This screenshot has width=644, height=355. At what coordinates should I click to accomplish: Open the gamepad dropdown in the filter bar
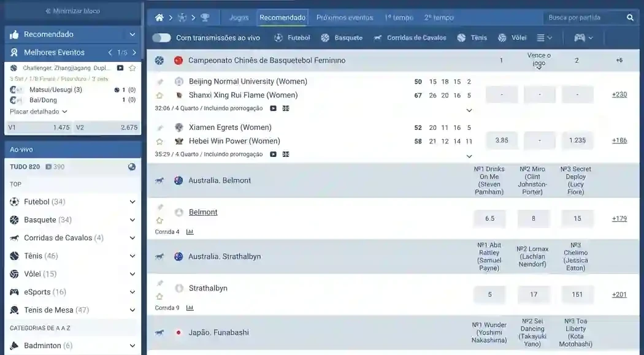(x=583, y=38)
